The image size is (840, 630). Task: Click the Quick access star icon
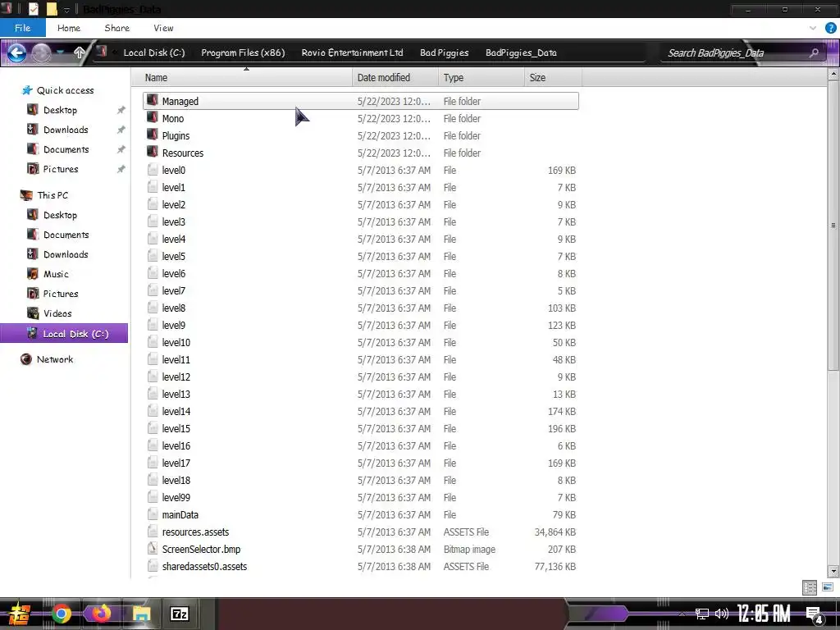tap(27, 90)
